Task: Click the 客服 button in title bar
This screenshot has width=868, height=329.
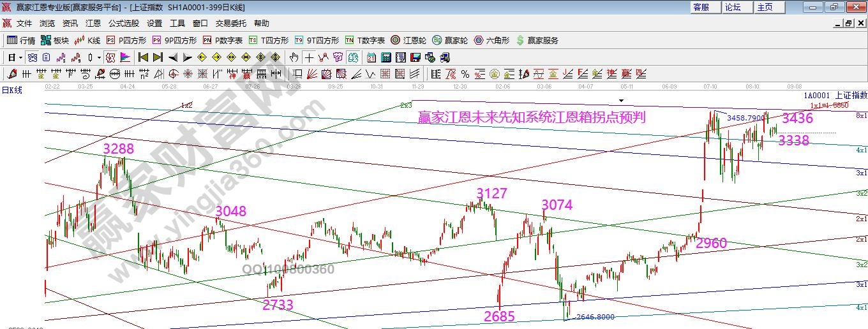Action: coord(701,7)
